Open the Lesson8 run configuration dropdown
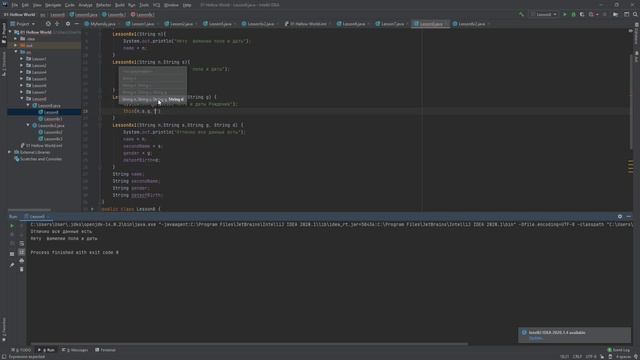Screen dimensions: 640x360 (x=544, y=14)
